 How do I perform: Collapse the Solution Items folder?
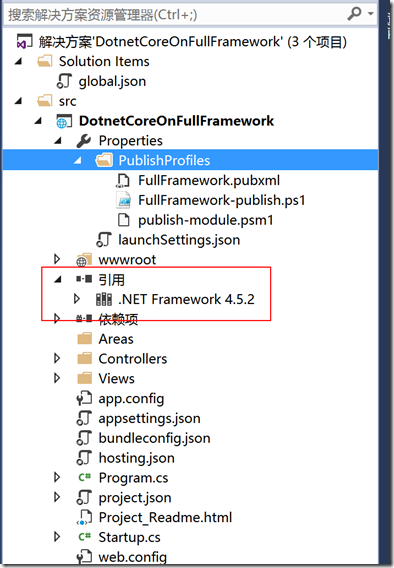coord(18,62)
